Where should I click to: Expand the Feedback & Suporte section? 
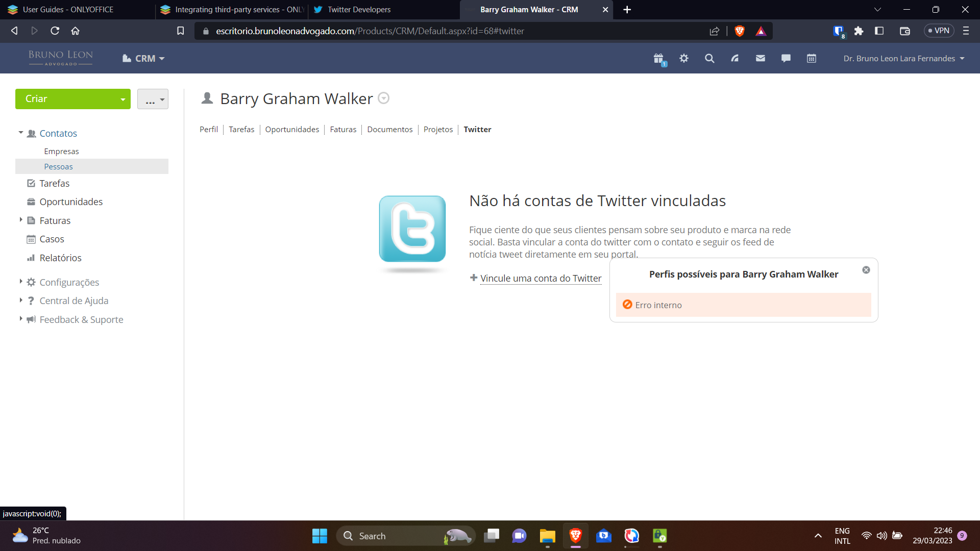click(21, 319)
